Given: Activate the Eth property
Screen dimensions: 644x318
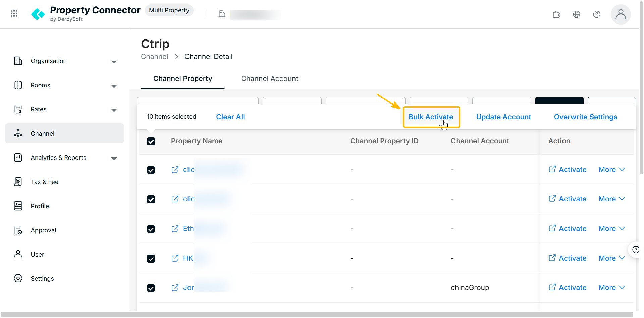Looking at the screenshot, I should [x=568, y=229].
